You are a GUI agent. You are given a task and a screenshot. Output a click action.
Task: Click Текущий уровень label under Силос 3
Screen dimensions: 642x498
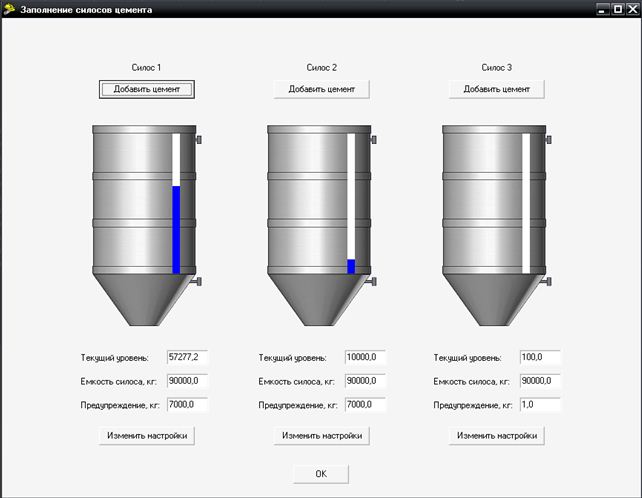[x=467, y=358]
